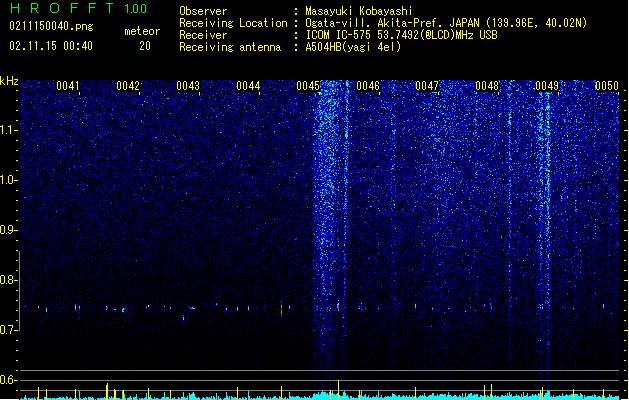Click the 0.8 frequency axis label
629x400 pixels.
pyautogui.click(x=9, y=280)
